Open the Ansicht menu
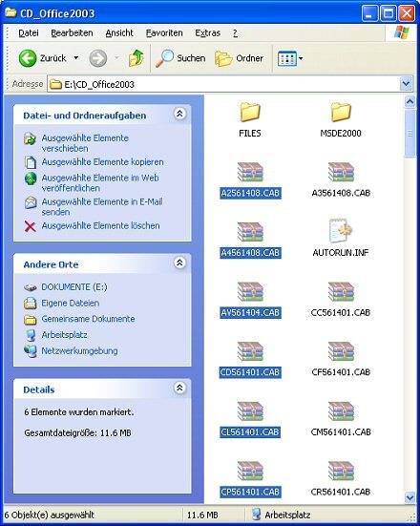 tap(119, 32)
